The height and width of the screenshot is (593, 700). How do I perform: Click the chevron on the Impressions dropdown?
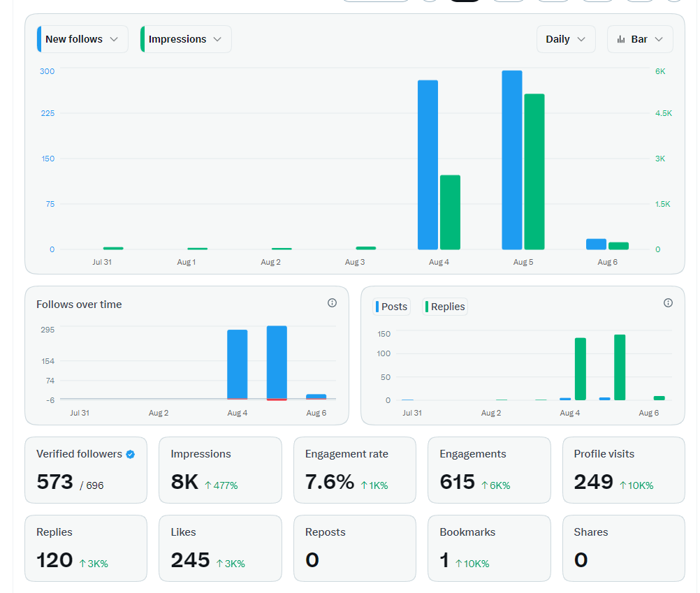coord(217,39)
